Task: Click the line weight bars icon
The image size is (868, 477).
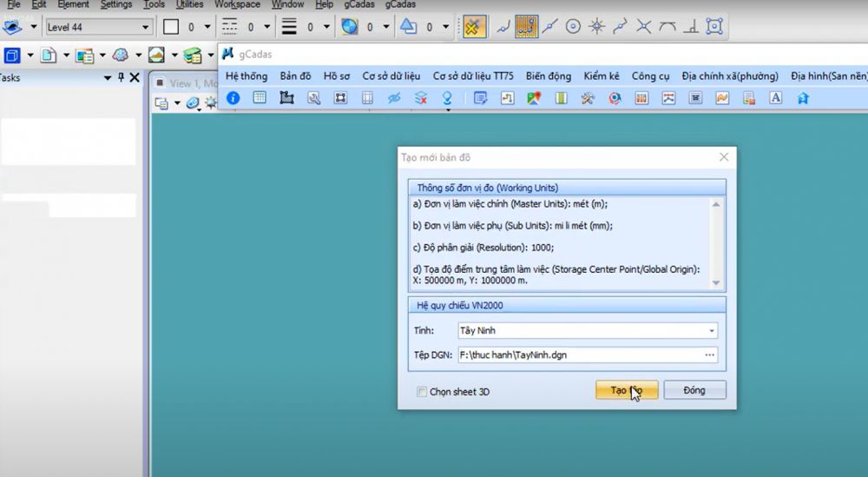Action: (289, 27)
